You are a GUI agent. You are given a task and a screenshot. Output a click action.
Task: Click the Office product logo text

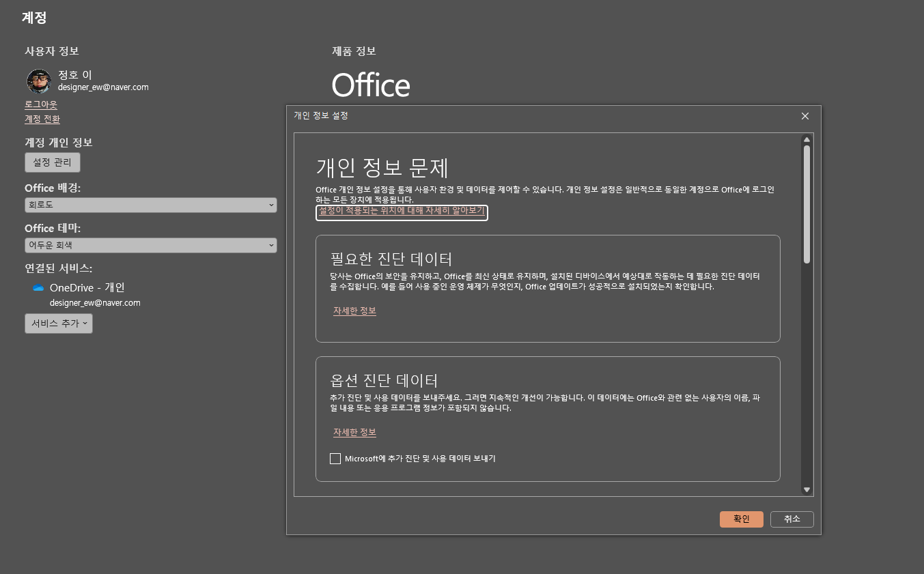371,85
